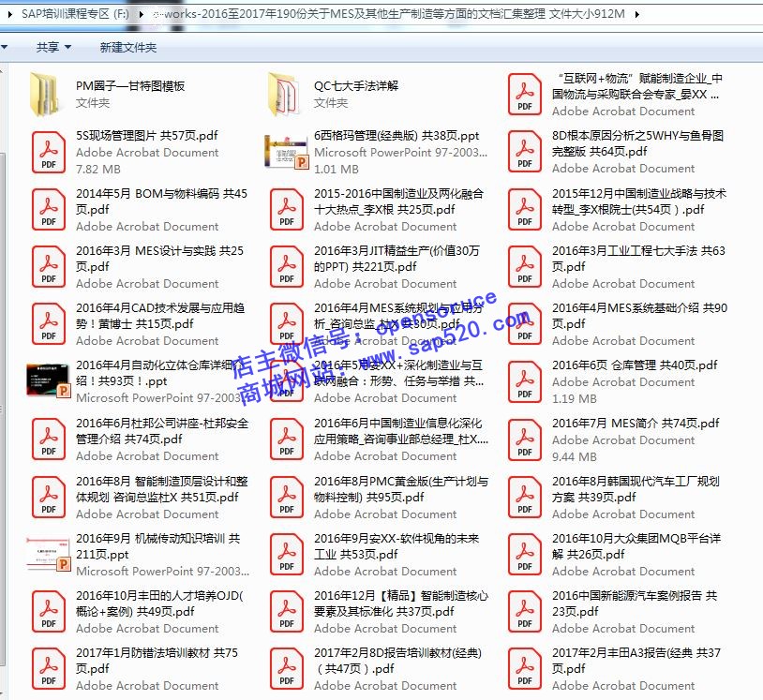Select PPT thumbnail of 2016年9月 机械传动知识培训 共211页.ppt
This screenshot has height=700, width=763.
tap(48, 554)
